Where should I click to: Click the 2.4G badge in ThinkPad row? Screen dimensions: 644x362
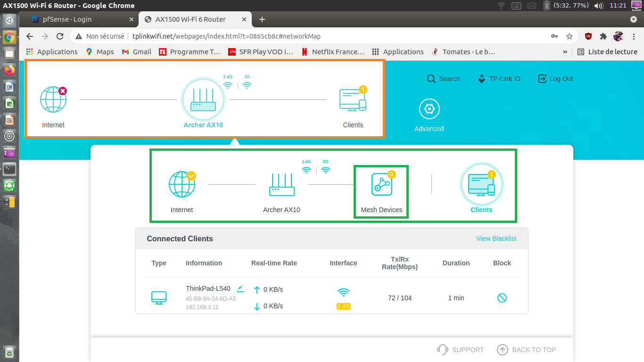coord(344,306)
